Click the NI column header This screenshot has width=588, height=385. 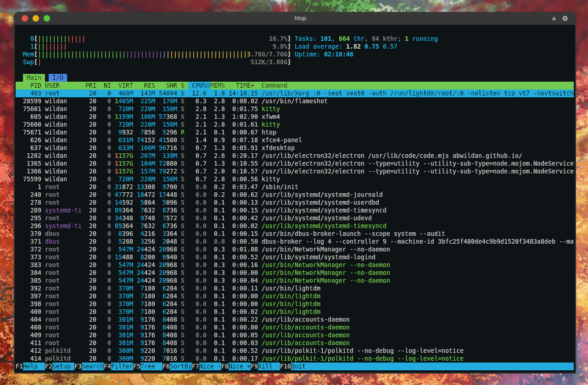(107, 85)
